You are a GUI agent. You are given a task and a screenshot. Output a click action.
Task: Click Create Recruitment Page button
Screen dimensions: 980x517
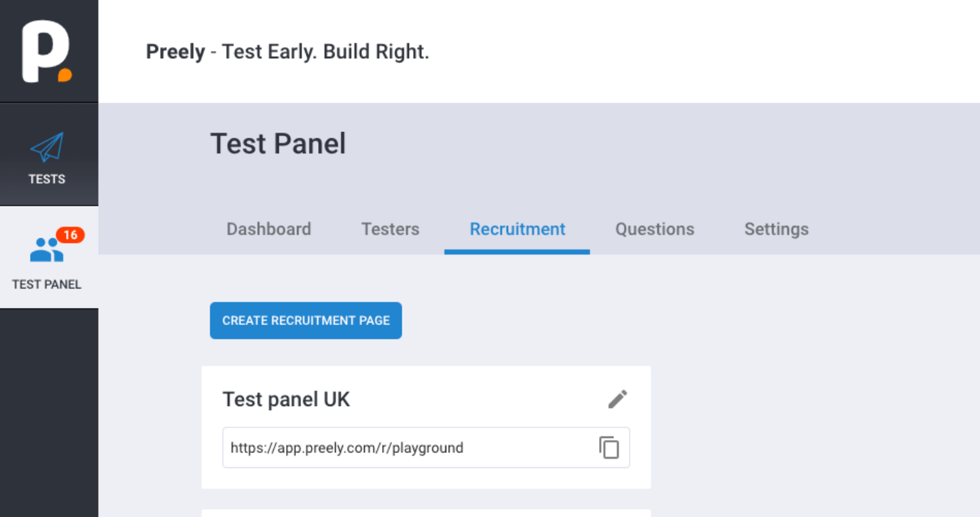[x=306, y=321]
